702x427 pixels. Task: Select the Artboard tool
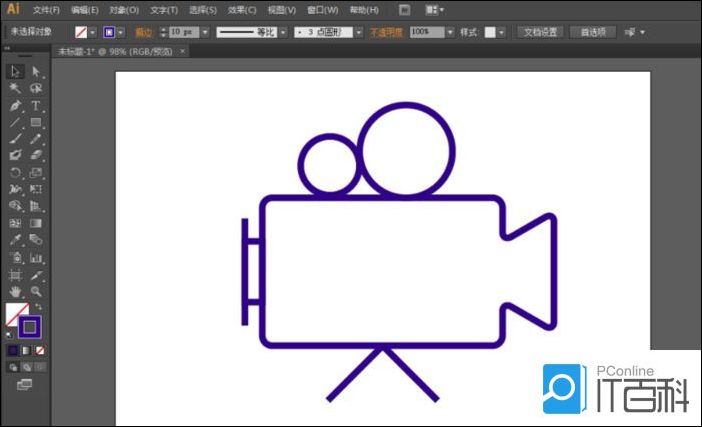tap(15, 275)
